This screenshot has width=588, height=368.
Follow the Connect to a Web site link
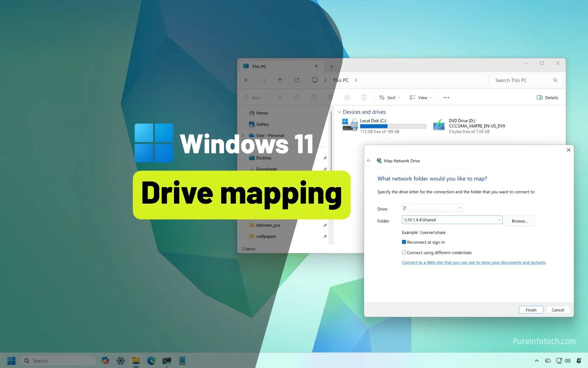(x=474, y=262)
